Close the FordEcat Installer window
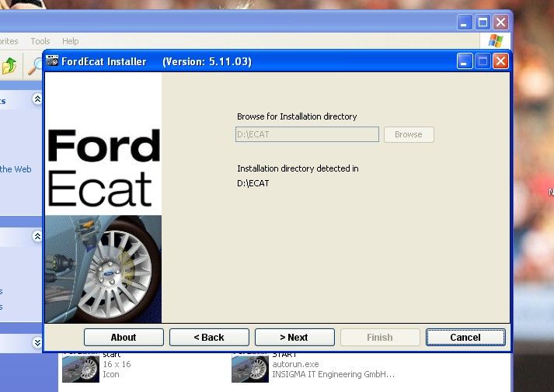 pyautogui.click(x=500, y=61)
